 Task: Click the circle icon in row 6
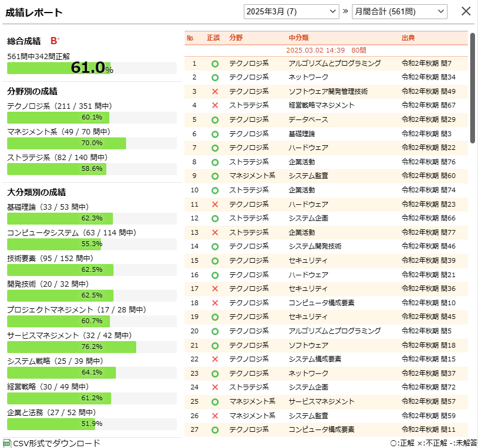(215, 134)
